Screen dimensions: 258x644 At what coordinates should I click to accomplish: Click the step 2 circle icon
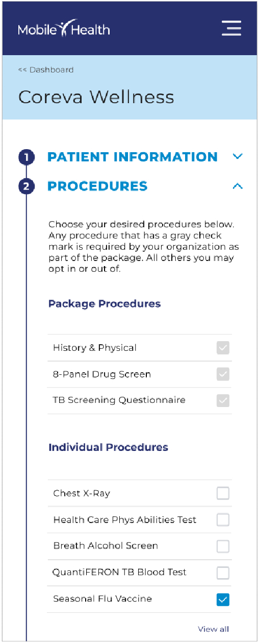click(27, 186)
